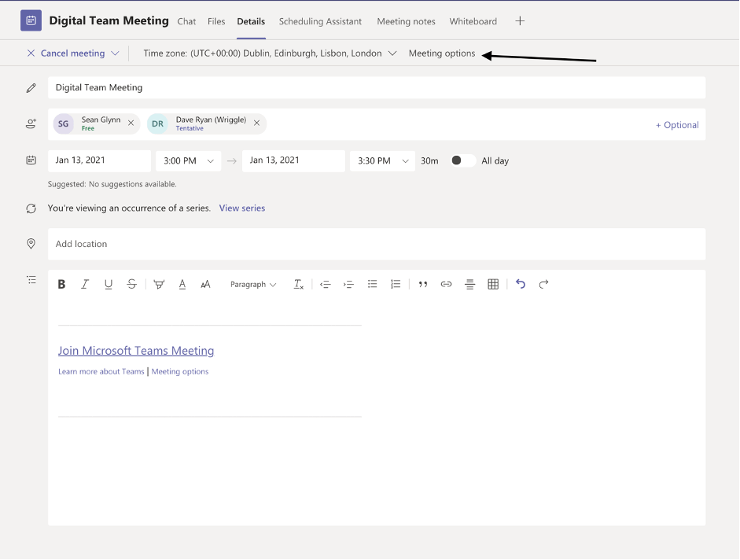Click the description list icon beside the editor

(x=31, y=280)
